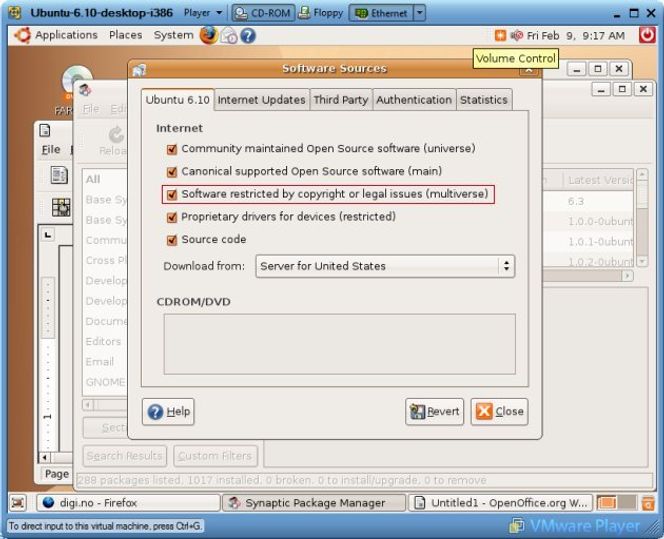Select All category in Synaptic list
The height and width of the screenshot is (539, 664).
click(x=93, y=180)
